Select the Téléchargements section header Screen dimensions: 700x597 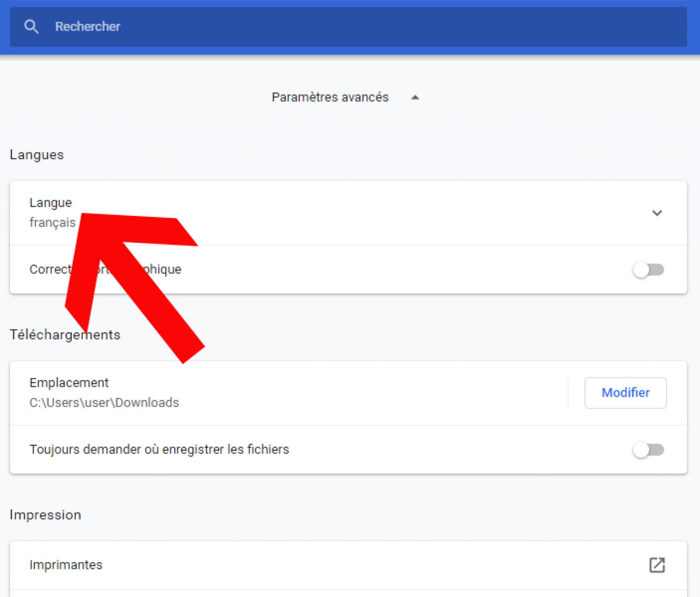click(x=65, y=335)
